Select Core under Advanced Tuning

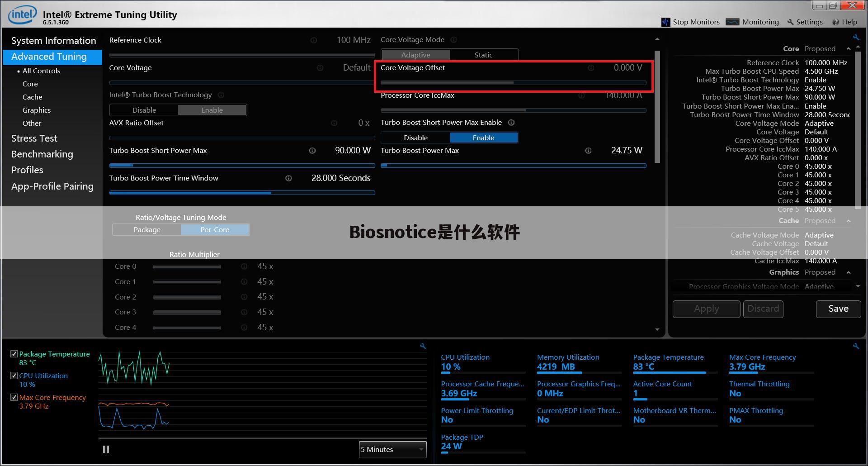pyautogui.click(x=30, y=84)
